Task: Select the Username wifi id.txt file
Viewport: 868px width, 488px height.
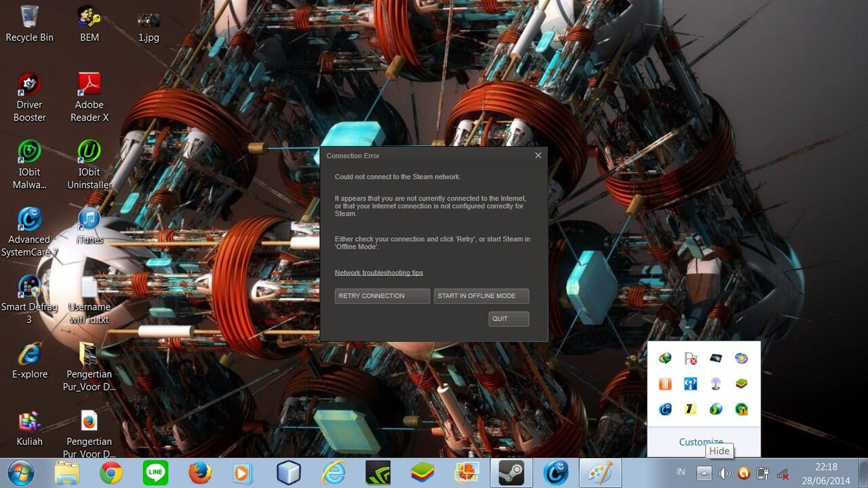Action: (90, 299)
